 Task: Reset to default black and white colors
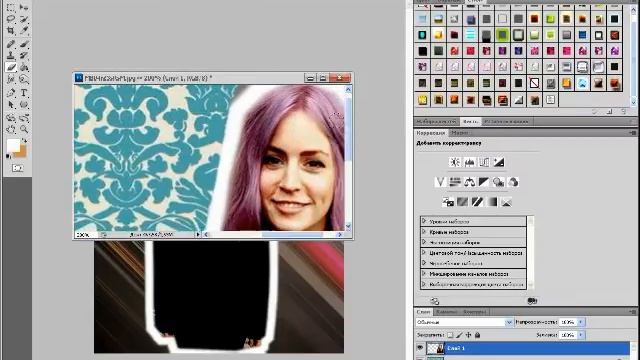(x=9, y=157)
